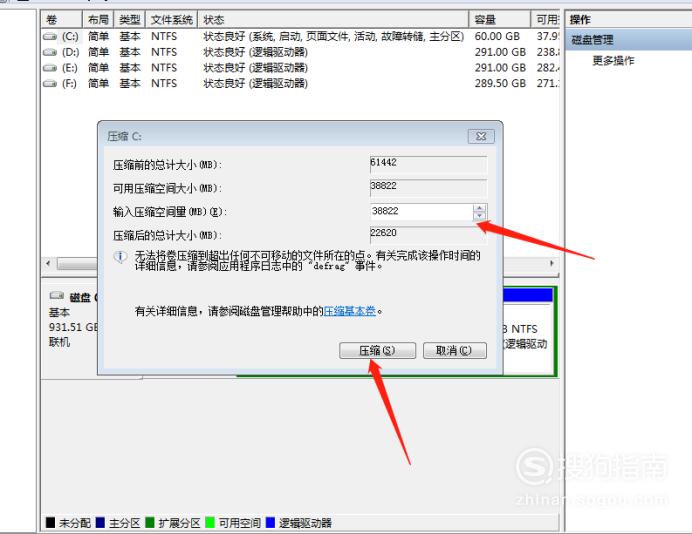This screenshot has width=692, height=534.
Task: Click the black 未分配 legend swatch
Action: click(50, 523)
